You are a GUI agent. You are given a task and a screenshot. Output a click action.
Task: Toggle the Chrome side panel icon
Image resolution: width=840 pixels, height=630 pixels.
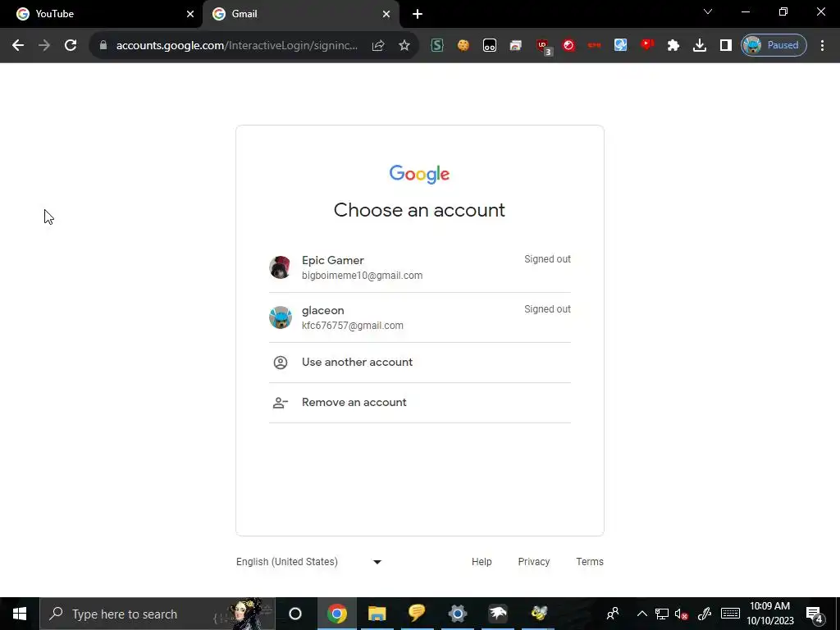726,46
